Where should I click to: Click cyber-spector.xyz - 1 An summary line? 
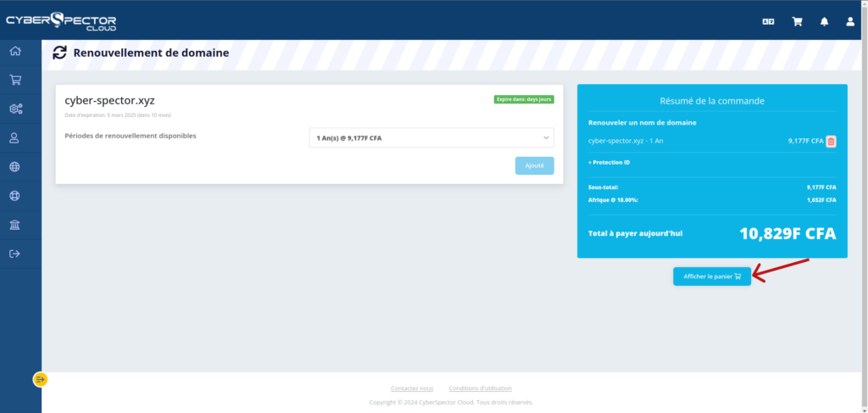tap(626, 141)
